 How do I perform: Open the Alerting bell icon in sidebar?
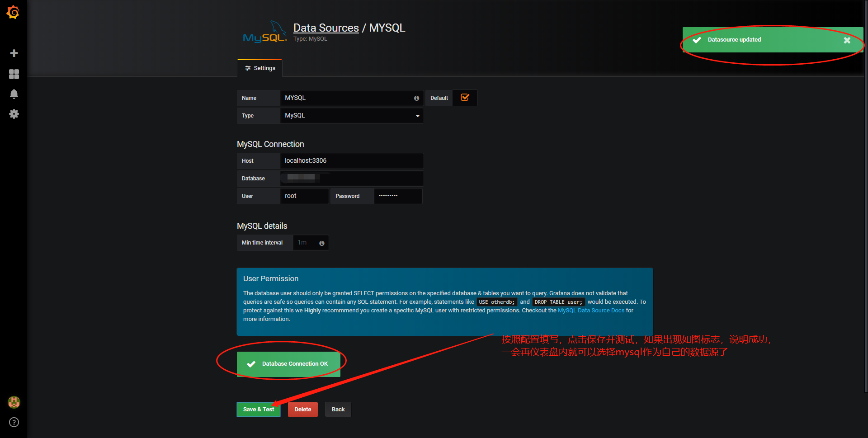[14, 94]
